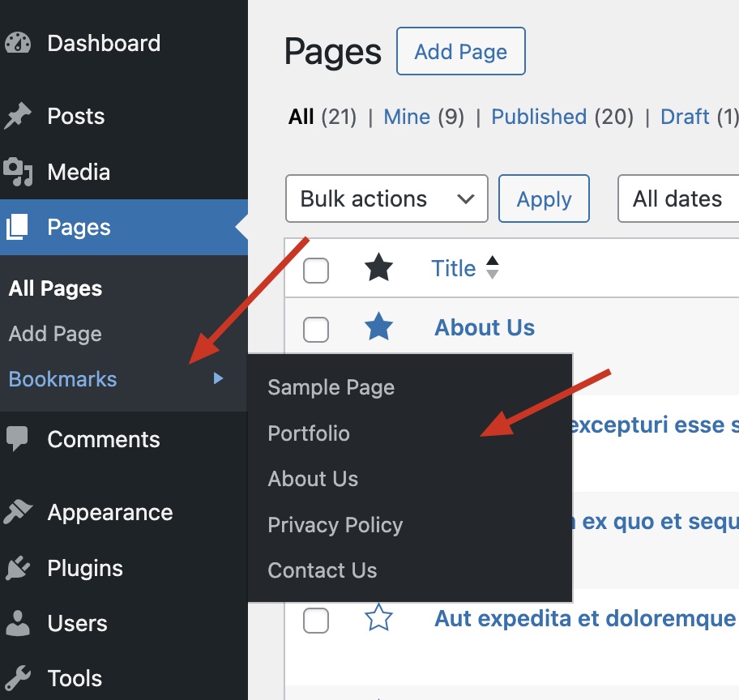Toggle the select-all checkbox in table header
The height and width of the screenshot is (700, 739).
click(x=316, y=270)
